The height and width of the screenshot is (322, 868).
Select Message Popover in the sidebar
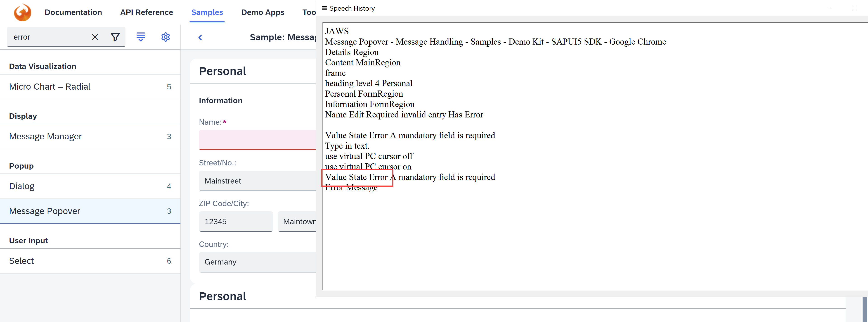[45, 211]
